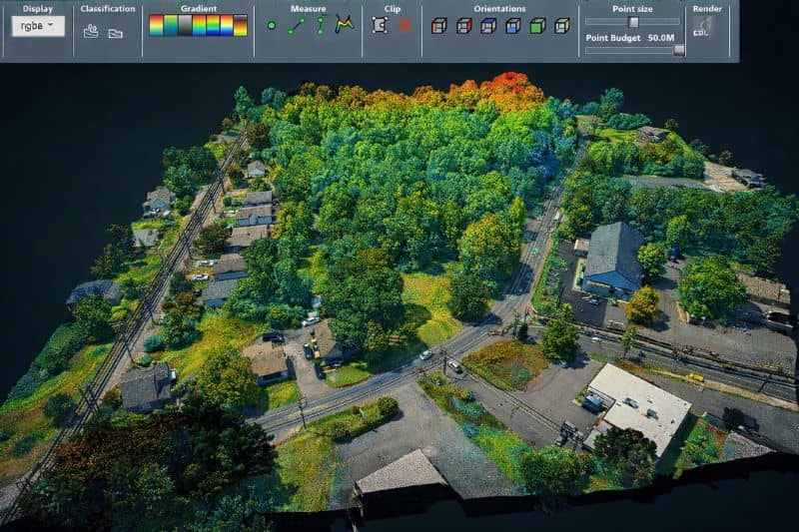Click the Point size slider handle
The image size is (799, 532).
[x=633, y=22]
